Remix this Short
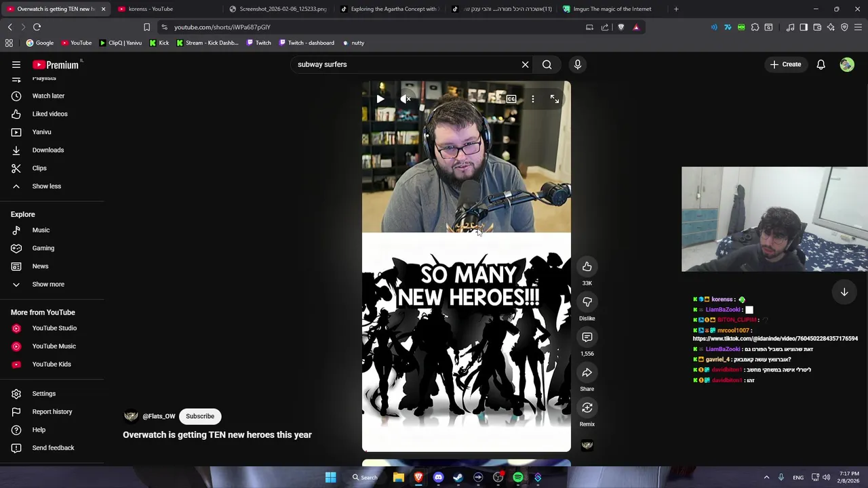Image resolution: width=868 pixels, height=488 pixels. 587,407
